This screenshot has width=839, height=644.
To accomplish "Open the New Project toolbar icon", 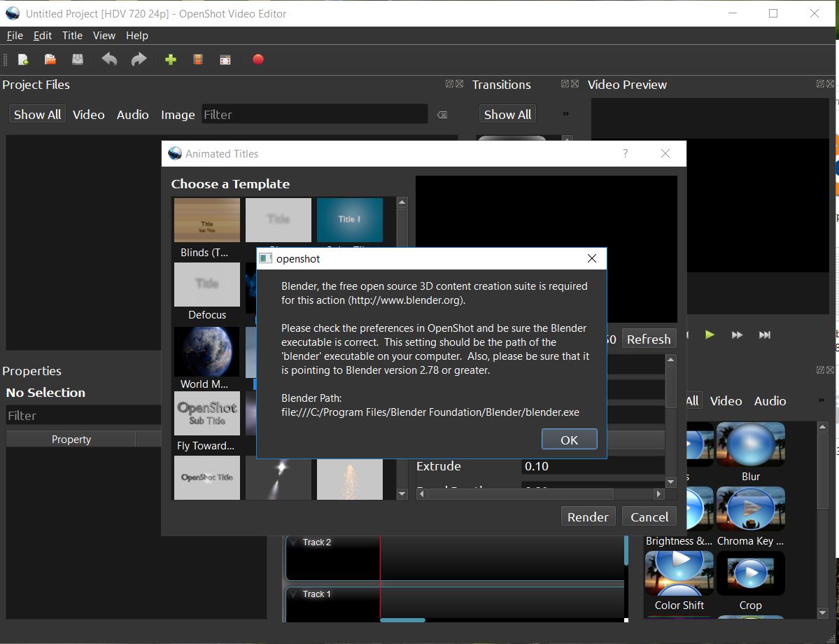I will (x=22, y=59).
